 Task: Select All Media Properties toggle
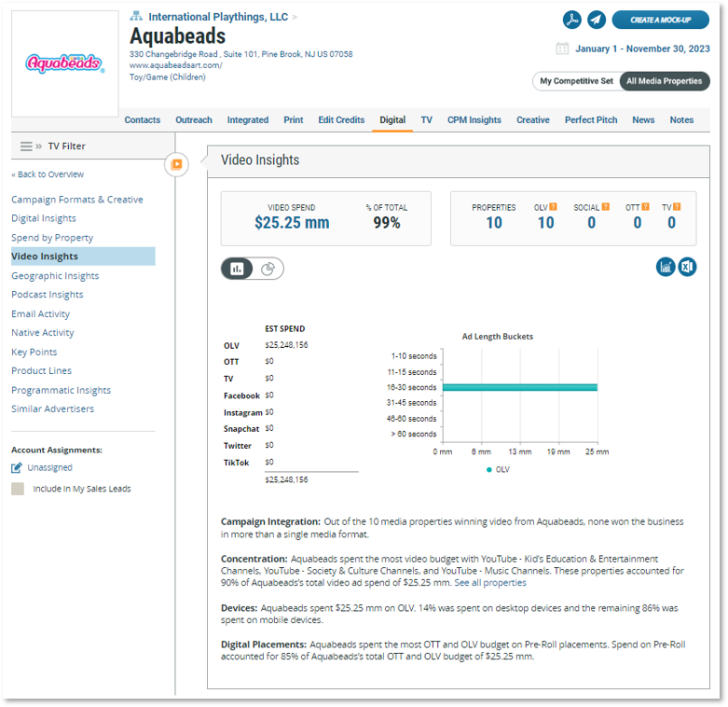[x=664, y=81]
